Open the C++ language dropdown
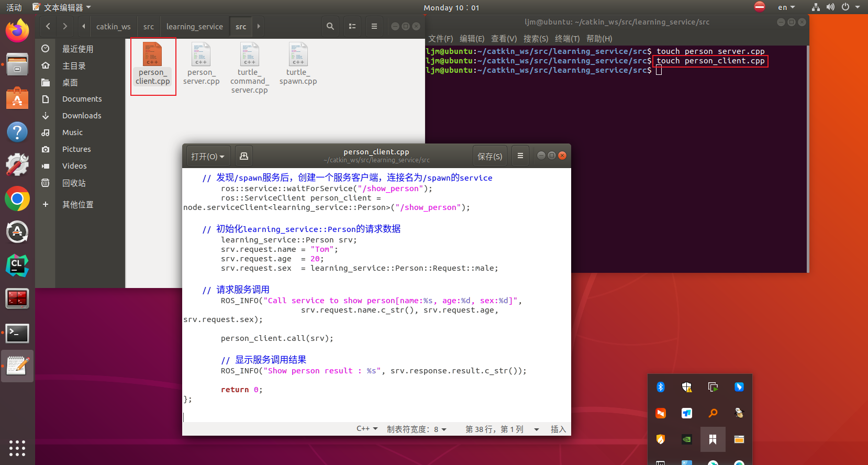The image size is (868, 465). point(367,429)
